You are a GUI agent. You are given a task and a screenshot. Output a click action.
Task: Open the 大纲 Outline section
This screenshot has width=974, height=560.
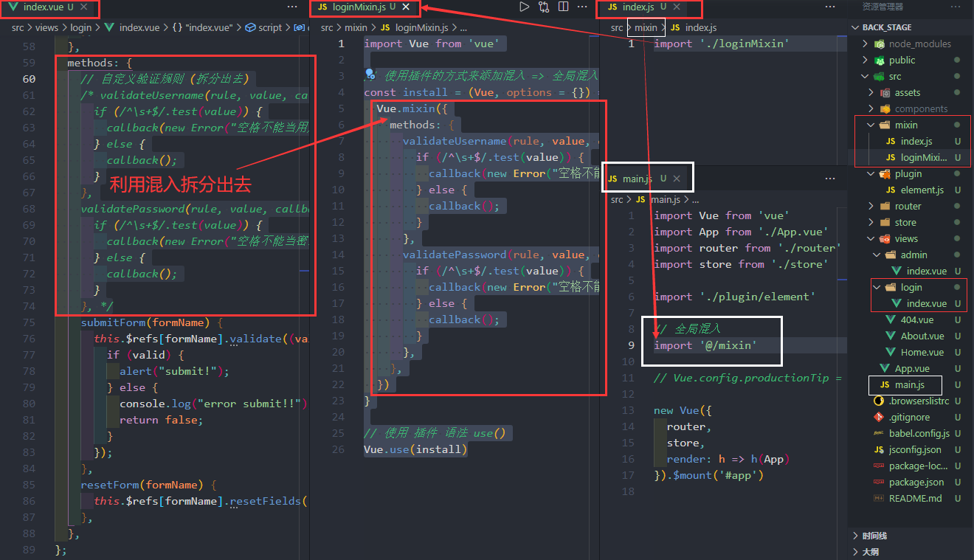(x=871, y=551)
